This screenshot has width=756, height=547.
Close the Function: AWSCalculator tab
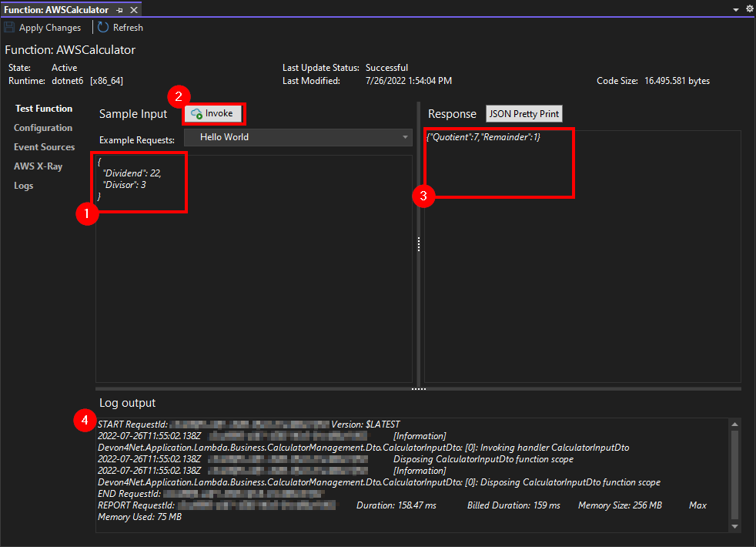coord(132,10)
